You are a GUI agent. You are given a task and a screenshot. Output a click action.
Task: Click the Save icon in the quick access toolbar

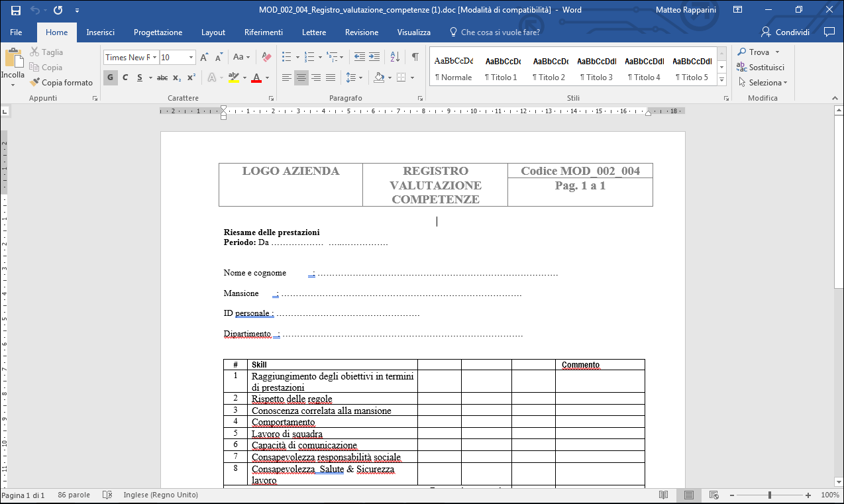(16, 10)
